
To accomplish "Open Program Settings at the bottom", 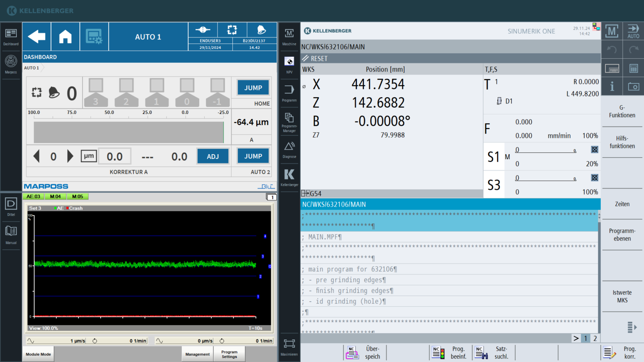I will [x=229, y=354].
